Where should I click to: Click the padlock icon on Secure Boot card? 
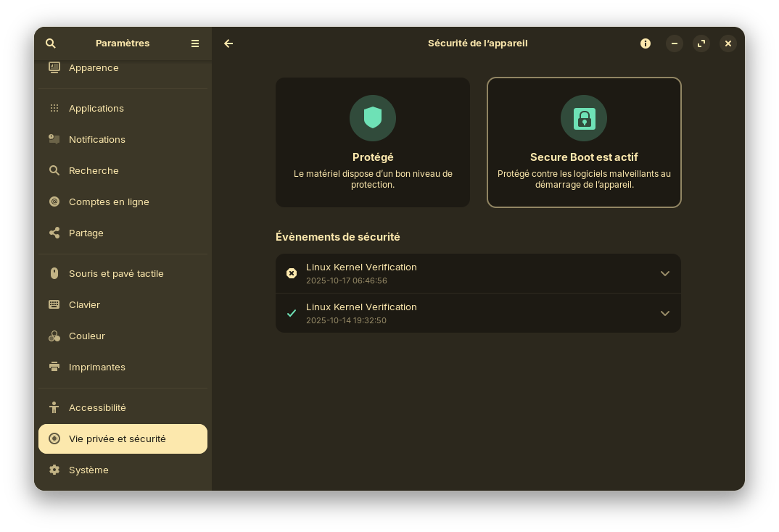(584, 118)
